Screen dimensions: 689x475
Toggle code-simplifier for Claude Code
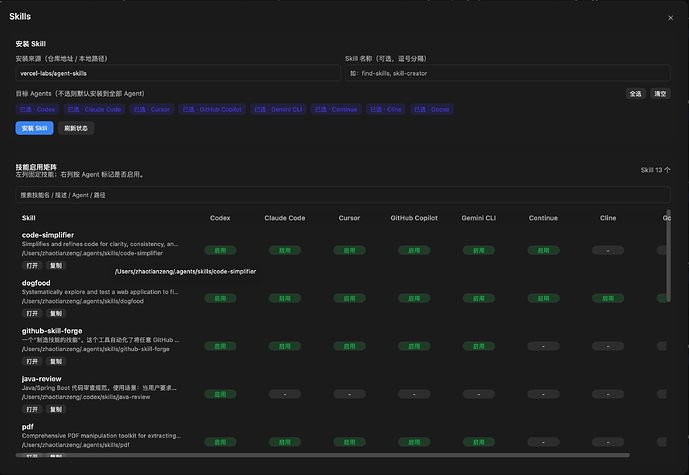(x=285, y=250)
